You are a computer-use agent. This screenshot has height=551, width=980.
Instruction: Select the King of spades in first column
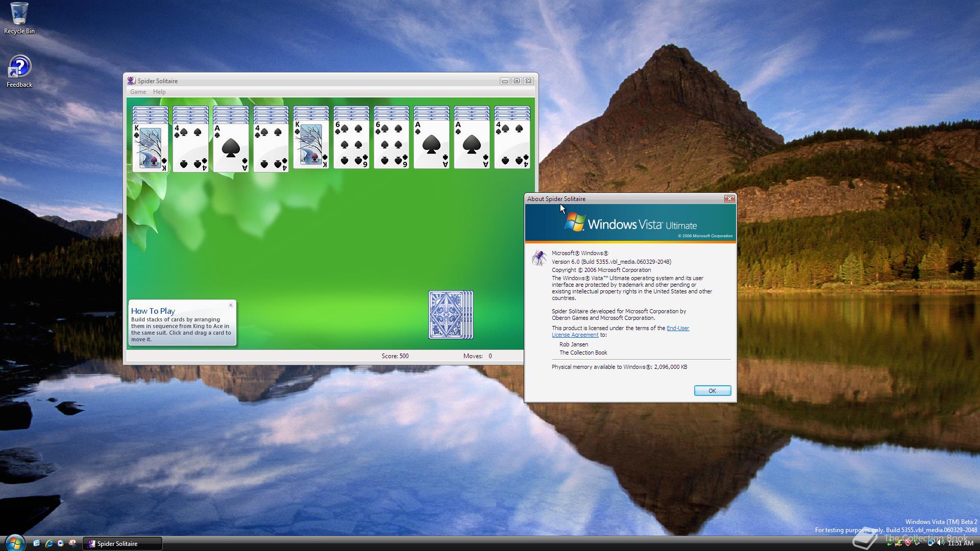(x=150, y=148)
